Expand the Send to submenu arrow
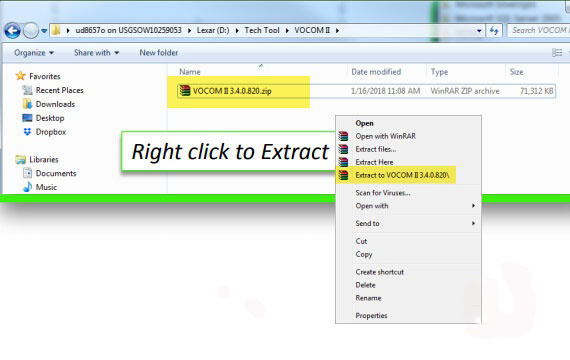Image resolution: width=570 pixels, height=360 pixels. click(473, 223)
